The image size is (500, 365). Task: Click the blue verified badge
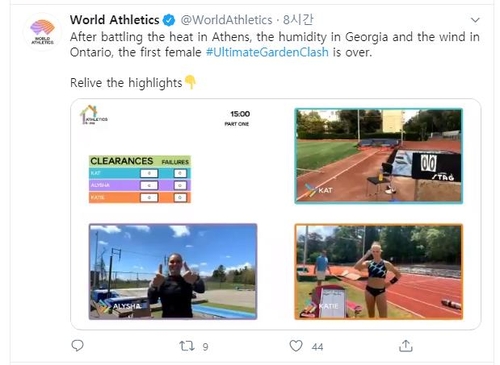click(x=169, y=20)
